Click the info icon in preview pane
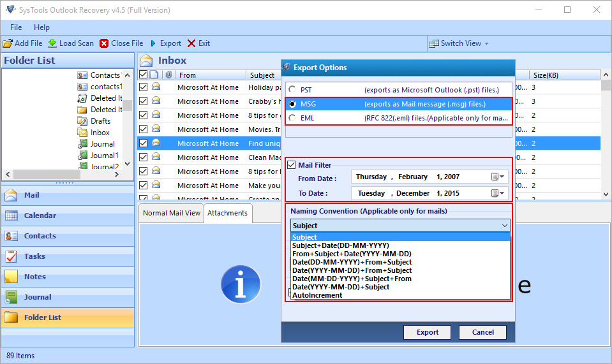 [x=241, y=284]
